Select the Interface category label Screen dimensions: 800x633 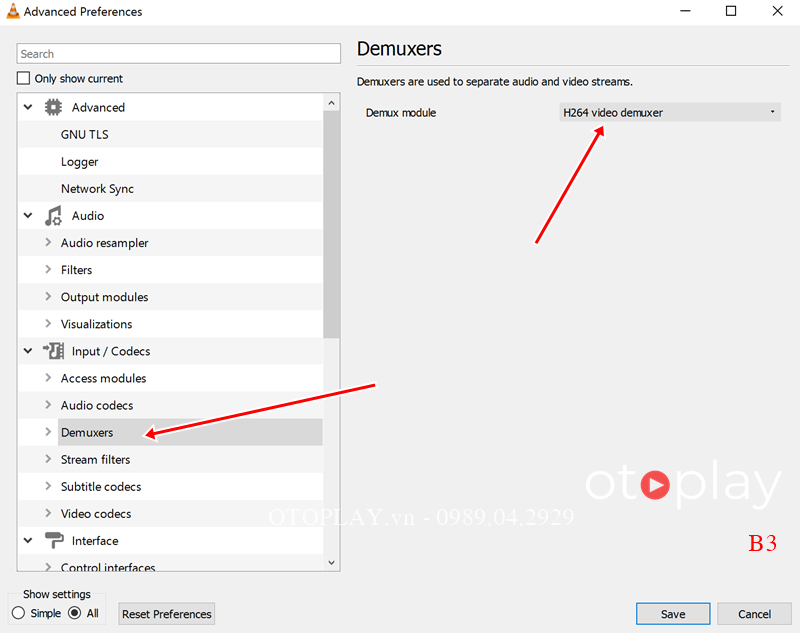95,540
